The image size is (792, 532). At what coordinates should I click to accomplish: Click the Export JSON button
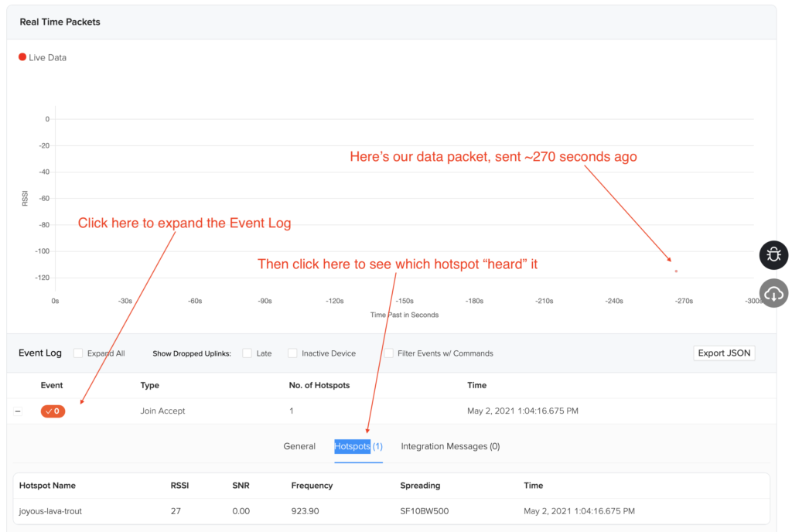pyautogui.click(x=723, y=353)
